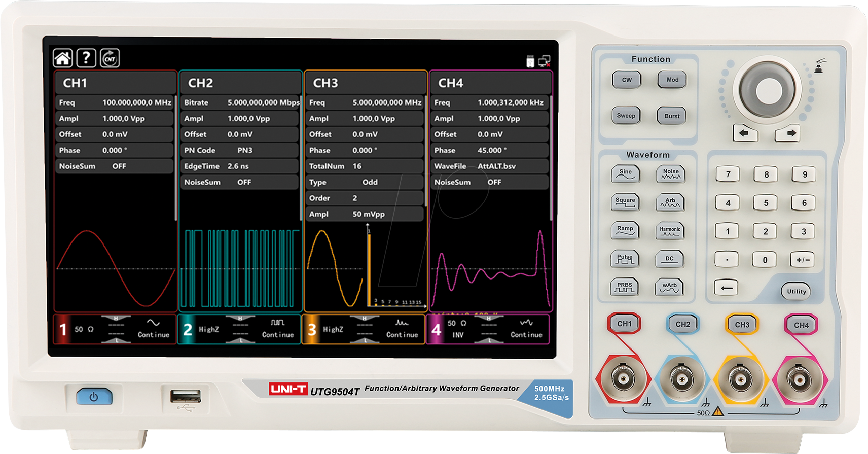Push the Burst function button

point(672,116)
